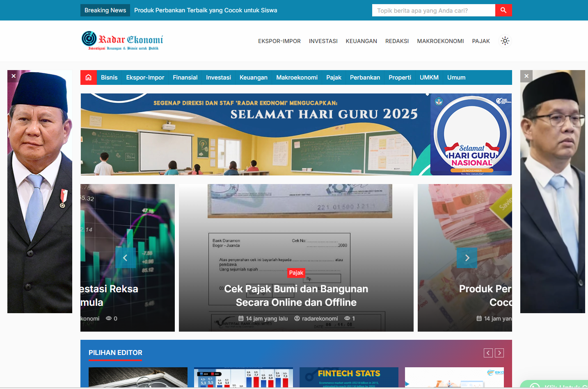This screenshot has height=389, width=588.
Task: Click inside the topic search field
Action: [x=433, y=10]
